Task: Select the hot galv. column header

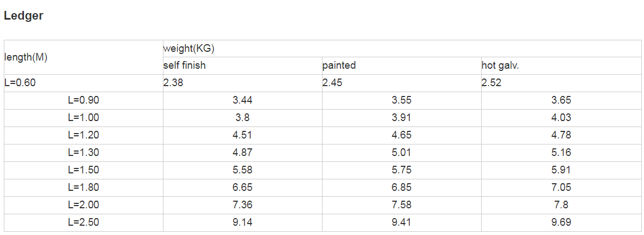Action: pyautogui.click(x=561, y=66)
